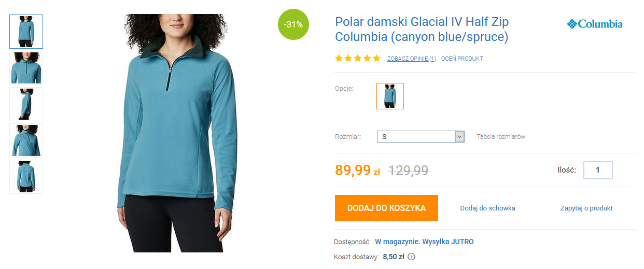Choose the canyon blue color option swatch

point(390,96)
